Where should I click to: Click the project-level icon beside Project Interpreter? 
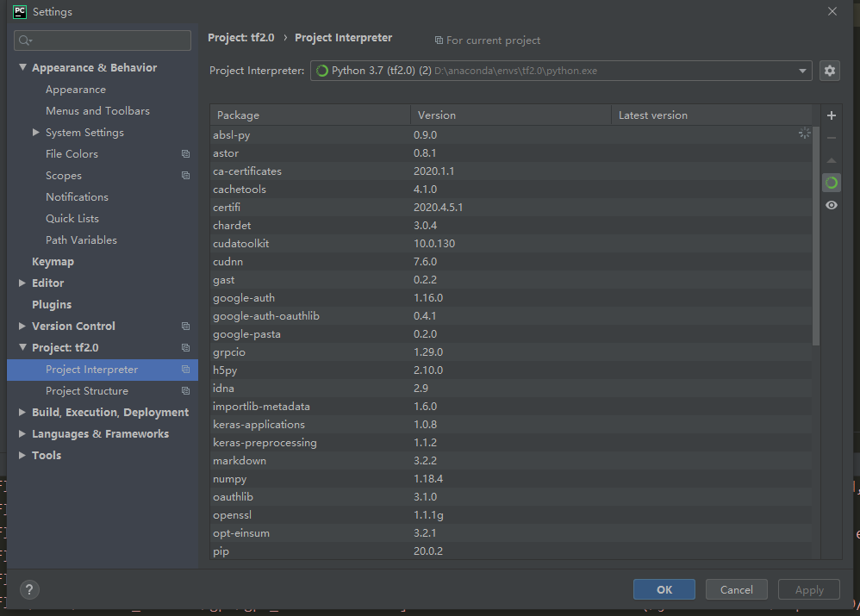pyautogui.click(x=186, y=370)
